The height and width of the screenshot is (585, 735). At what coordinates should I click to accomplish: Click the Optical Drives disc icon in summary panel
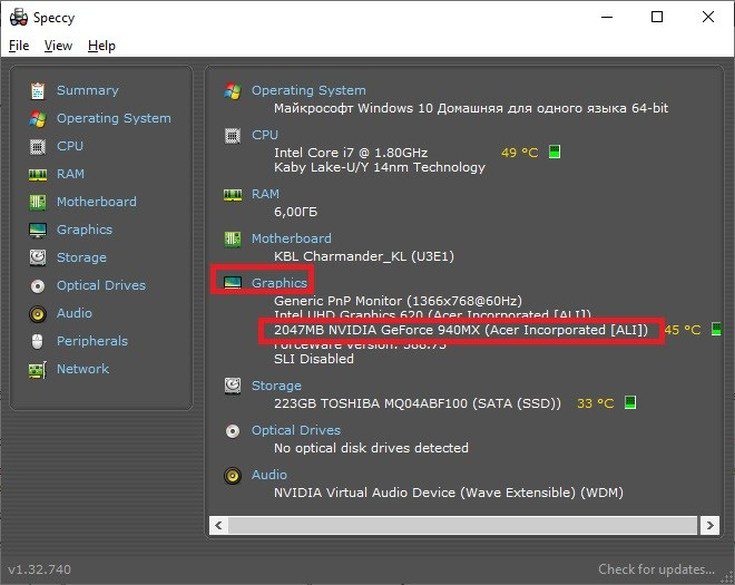[232, 431]
